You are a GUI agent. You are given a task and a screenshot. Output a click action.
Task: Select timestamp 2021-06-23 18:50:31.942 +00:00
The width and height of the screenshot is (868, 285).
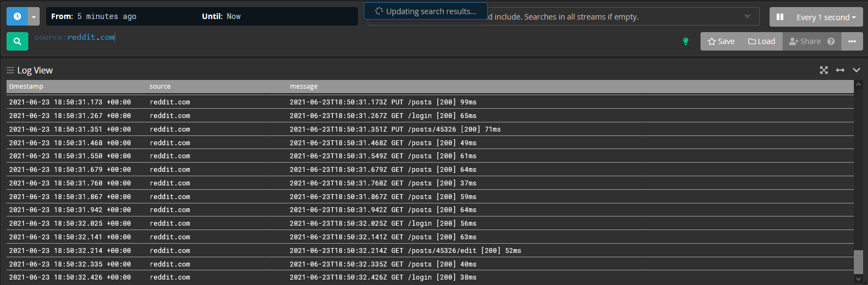click(70, 210)
